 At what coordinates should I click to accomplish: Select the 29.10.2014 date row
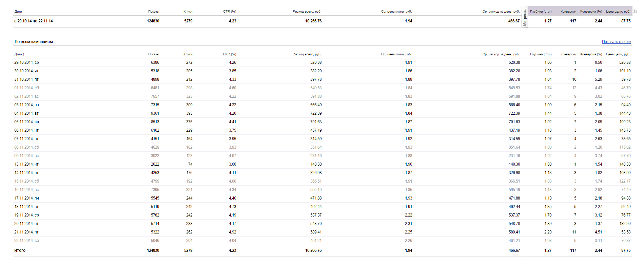(x=26, y=62)
